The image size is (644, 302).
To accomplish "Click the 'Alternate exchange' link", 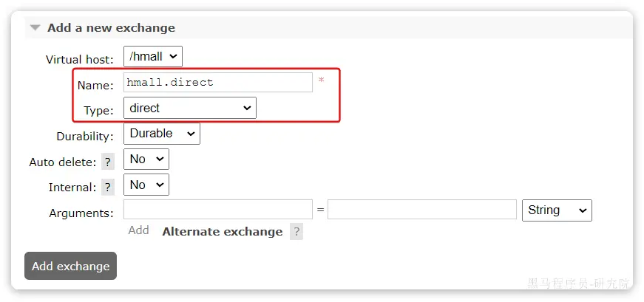I will (x=222, y=232).
